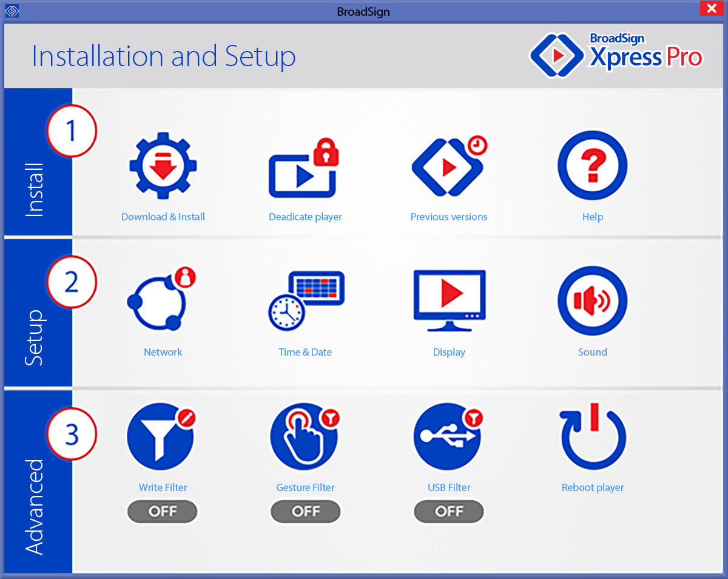This screenshot has height=579, width=728.
Task: Click the "Sound" text label
Action: tap(593, 352)
